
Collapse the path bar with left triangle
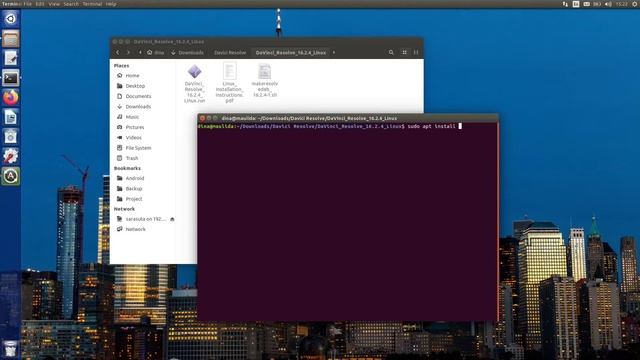(x=140, y=53)
